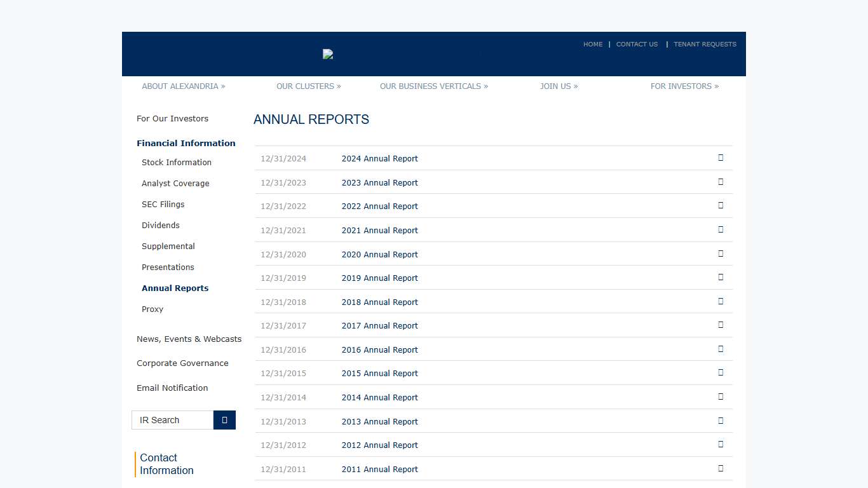
Task: Open the OUR BUSINESS VERTICALS menu
Action: point(433,86)
